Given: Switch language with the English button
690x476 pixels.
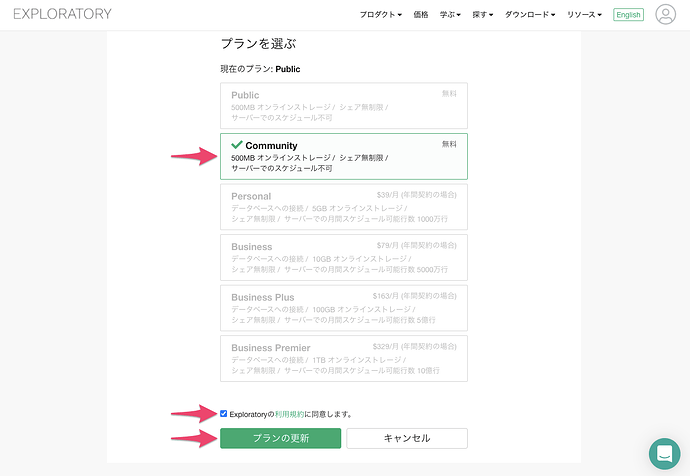Looking at the screenshot, I should pyautogui.click(x=628, y=15).
